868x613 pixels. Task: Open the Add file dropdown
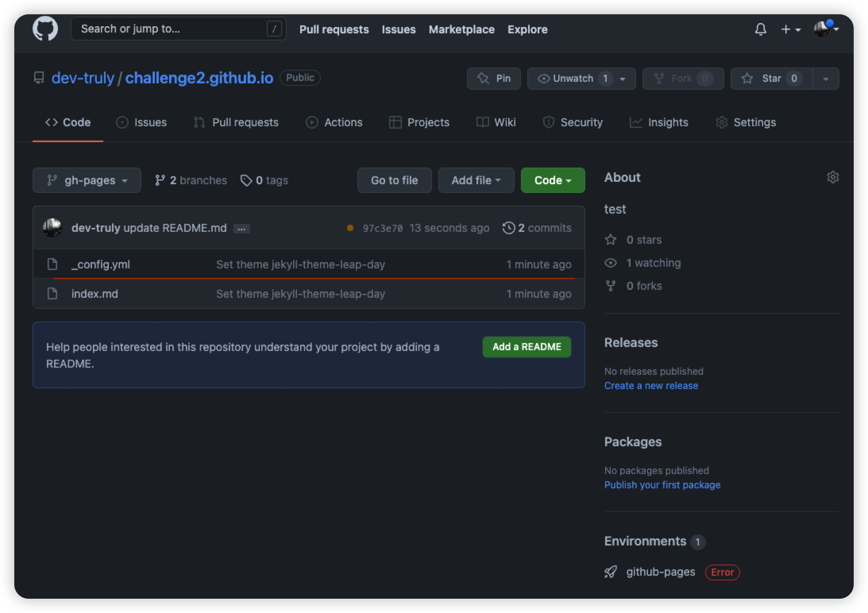click(x=476, y=180)
